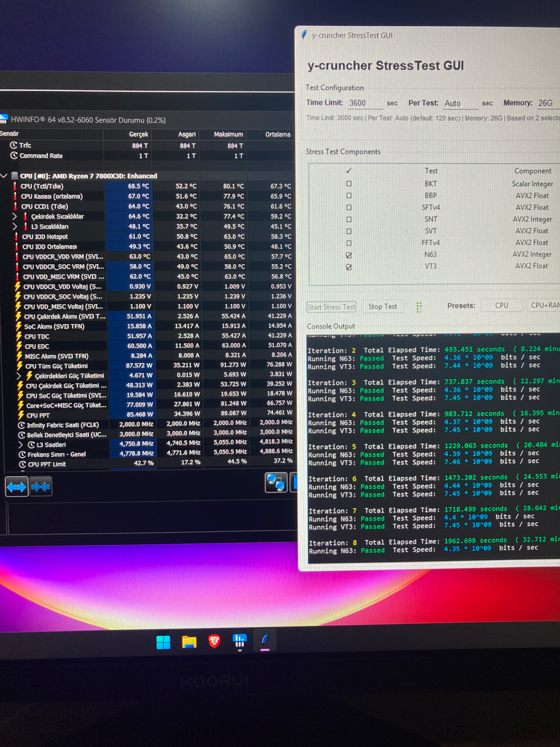Click the Stop Test button
560x747 pixels.
pos(382,306)
